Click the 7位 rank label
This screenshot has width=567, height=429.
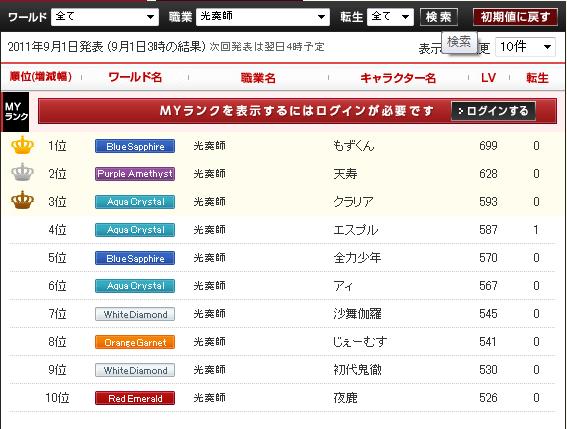(57, 314)
